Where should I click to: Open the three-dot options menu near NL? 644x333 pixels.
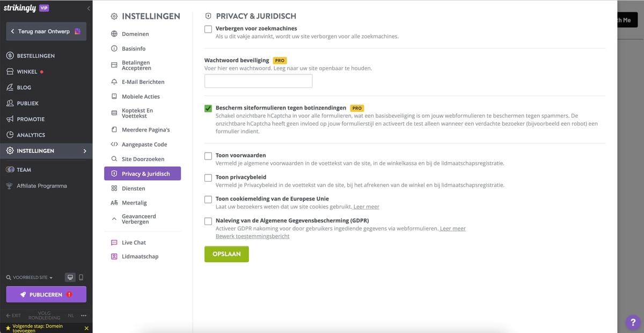pyautogui.click(x=83, y=315)
